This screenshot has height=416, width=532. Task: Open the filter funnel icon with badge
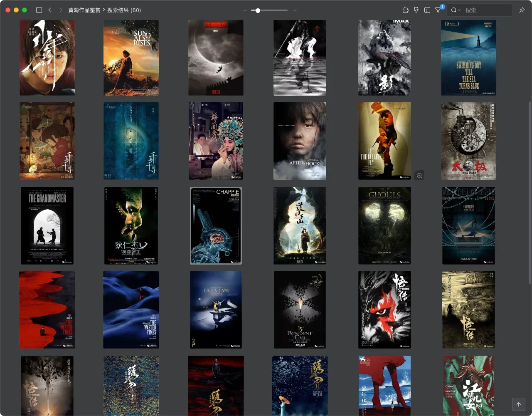point(438,10)
